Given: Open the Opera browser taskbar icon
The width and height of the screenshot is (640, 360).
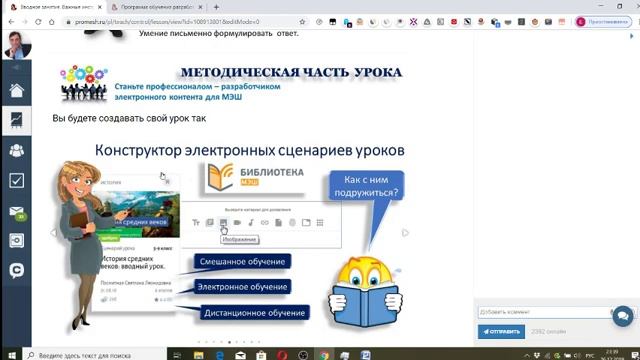Looking at the screenshot, I should click(x=282, y=355).
